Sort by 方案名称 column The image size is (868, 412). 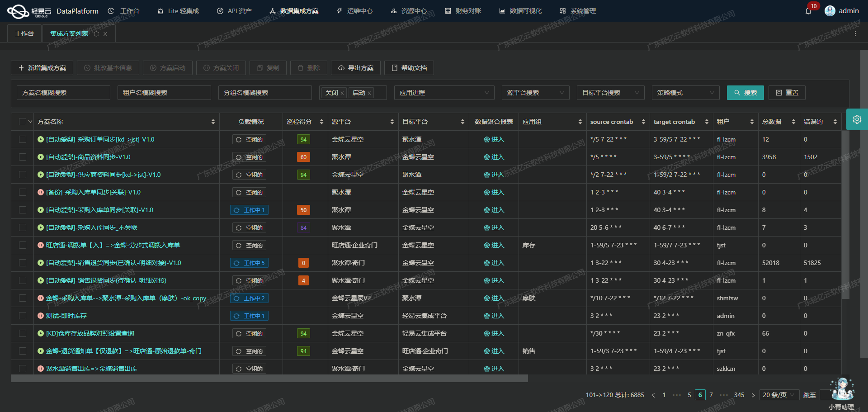pos(213,122)
